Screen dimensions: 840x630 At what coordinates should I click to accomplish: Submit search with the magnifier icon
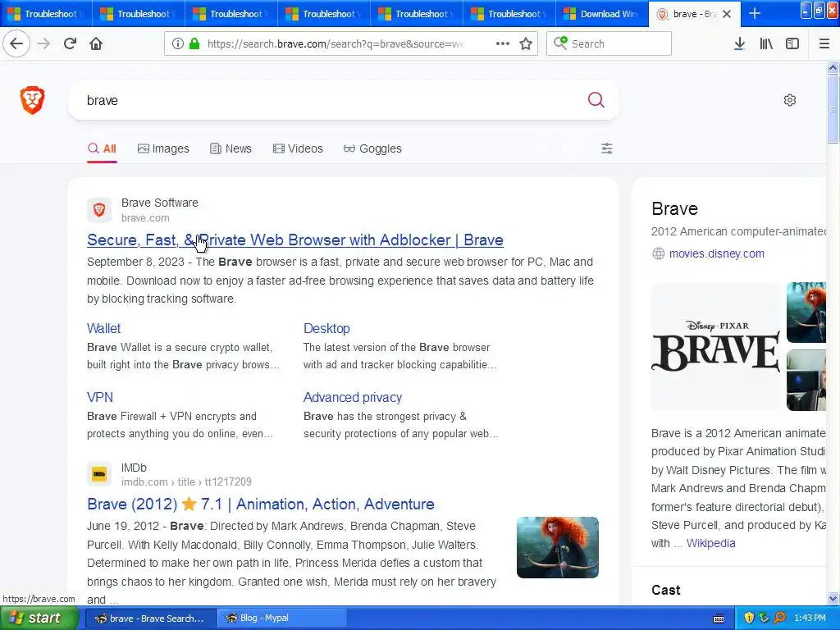point(596,99)
